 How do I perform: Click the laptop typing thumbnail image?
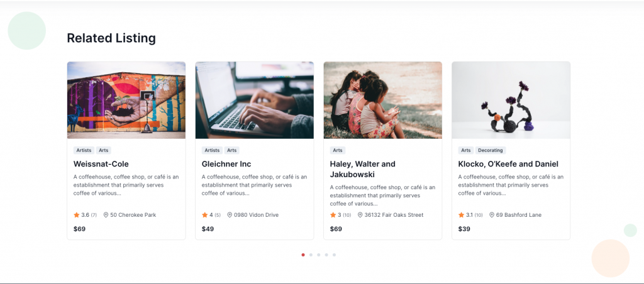point(254,100)
